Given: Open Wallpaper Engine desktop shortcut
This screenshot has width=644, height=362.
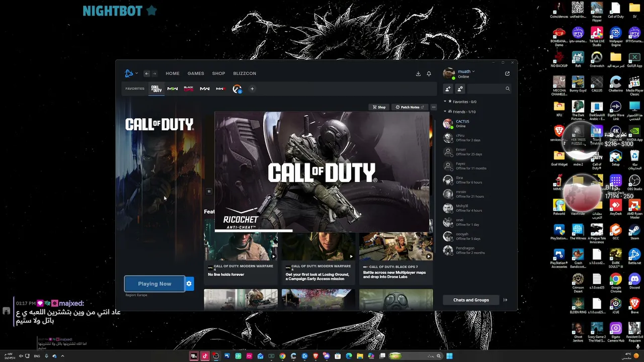Looking at the screenshot, I should [616, 37].
